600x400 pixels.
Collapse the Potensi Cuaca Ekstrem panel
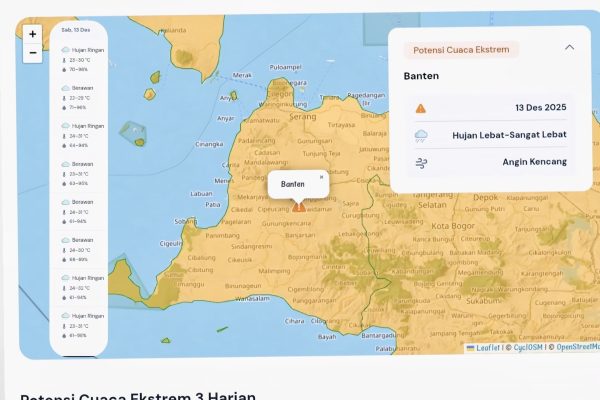click(569, 47)
